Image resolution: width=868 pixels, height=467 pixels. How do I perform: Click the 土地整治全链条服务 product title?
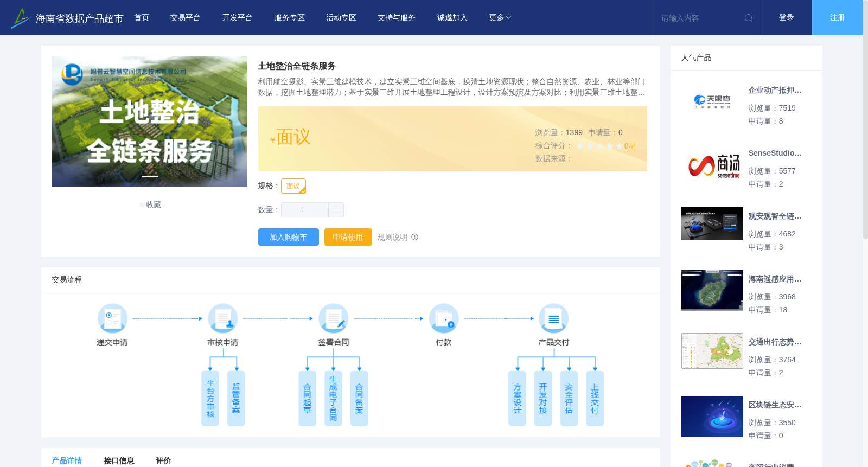[x=297, y=66]
